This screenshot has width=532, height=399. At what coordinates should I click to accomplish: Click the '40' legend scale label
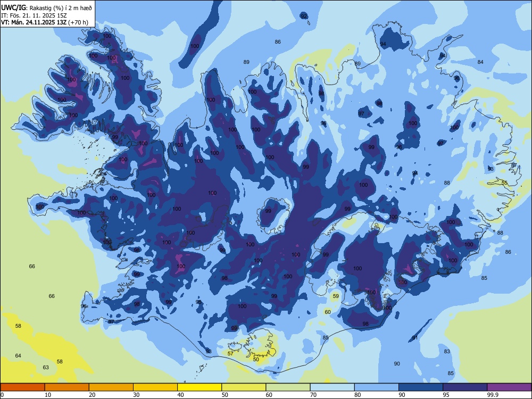(x=180, y=395)
